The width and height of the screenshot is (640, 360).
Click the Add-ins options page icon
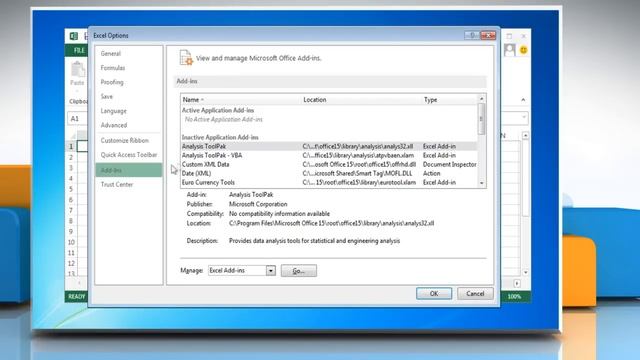(186, 58)
